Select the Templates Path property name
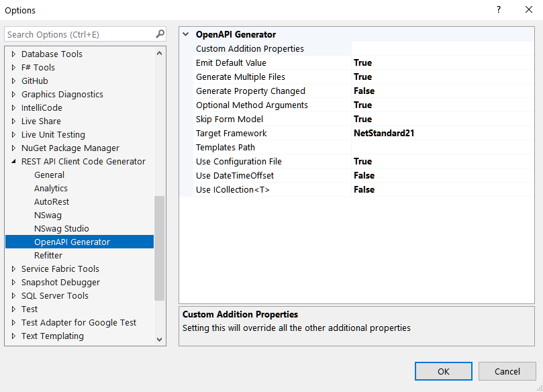Image resolution: width=543 pixels, height=392 pixels. click(x=226, y=147)
